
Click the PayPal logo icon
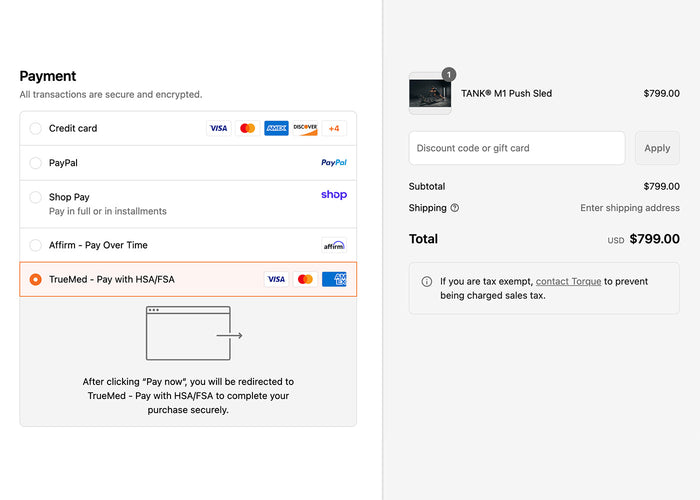coord(334,162)
